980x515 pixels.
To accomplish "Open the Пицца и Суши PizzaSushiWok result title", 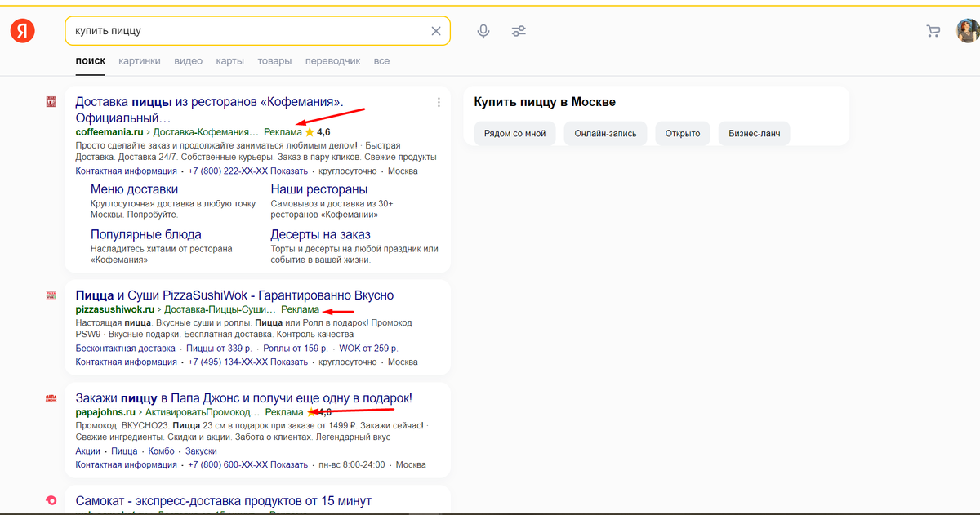I will (x=234, y=295).
